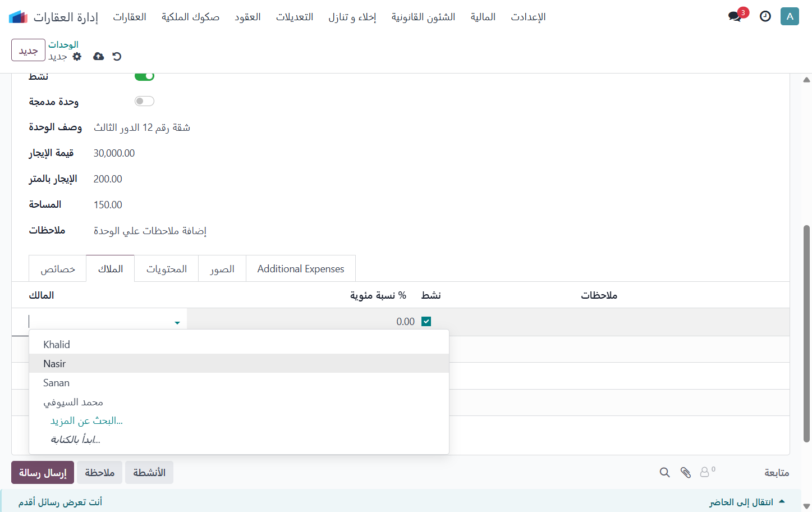
Task: Click the الوحدات breadcrumb link
Action: pos(63,44)
